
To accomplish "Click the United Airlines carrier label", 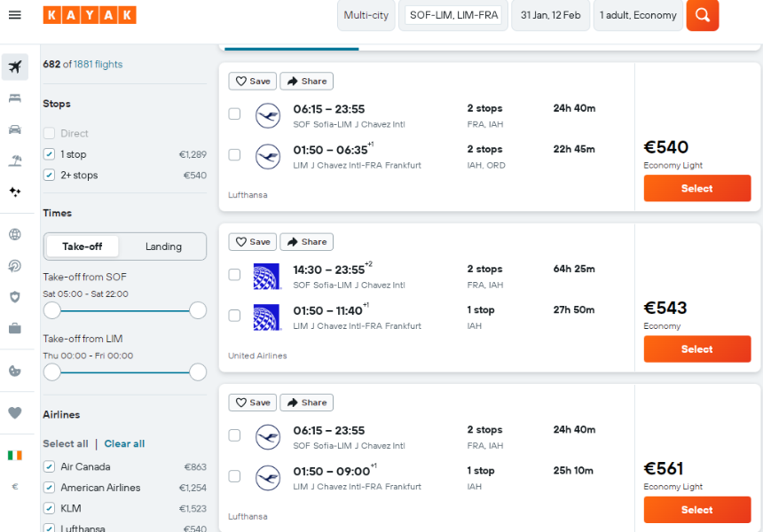I will (257, 356).
